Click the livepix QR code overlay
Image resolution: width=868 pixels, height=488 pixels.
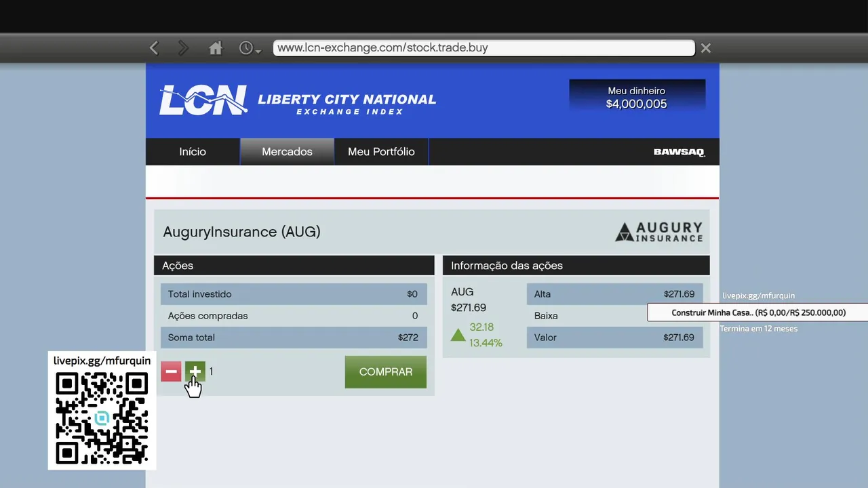pos(102,418)
